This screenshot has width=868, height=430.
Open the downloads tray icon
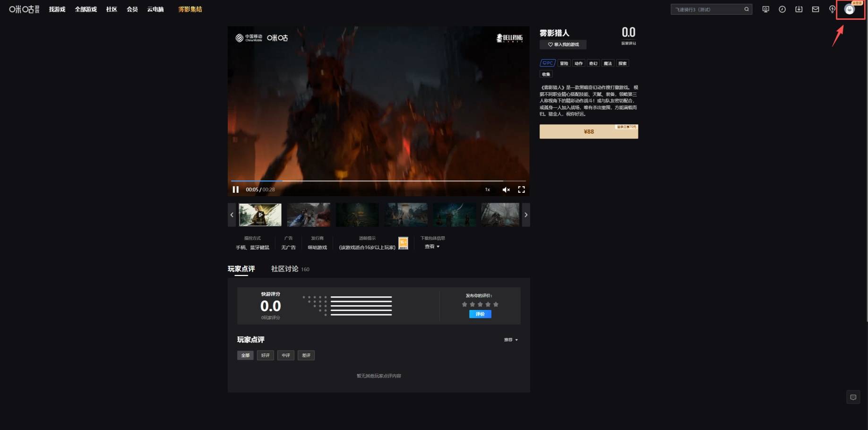[x=799, y=9]
